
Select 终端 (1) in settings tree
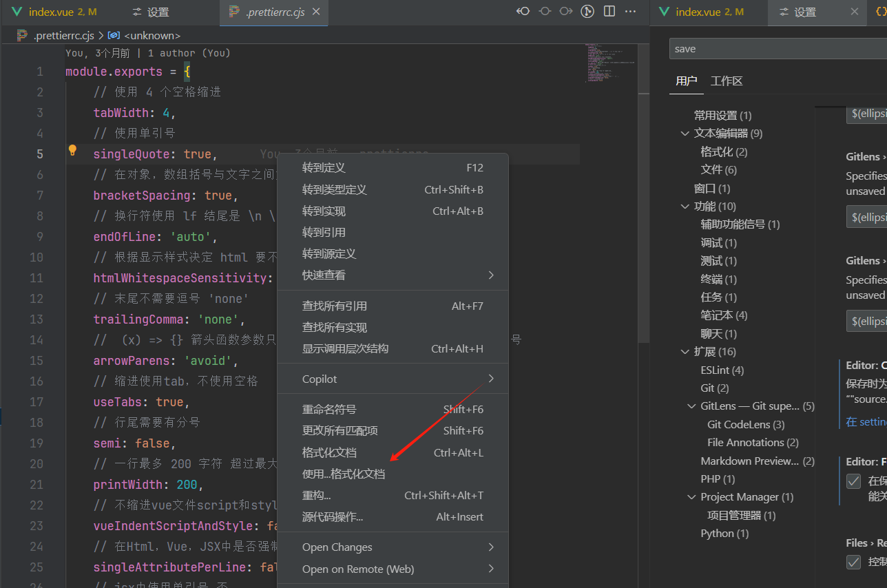(718, 279)
